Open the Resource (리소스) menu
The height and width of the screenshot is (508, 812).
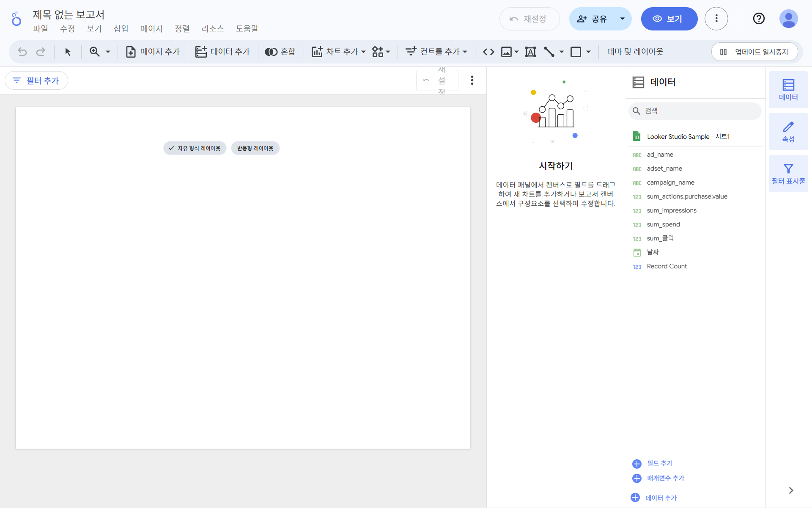(212, 28)
